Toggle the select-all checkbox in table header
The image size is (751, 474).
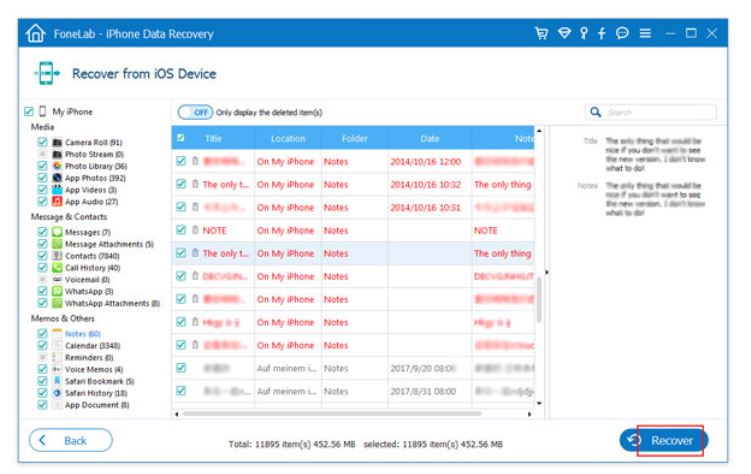pyautogui.click(x=181, y=138)
